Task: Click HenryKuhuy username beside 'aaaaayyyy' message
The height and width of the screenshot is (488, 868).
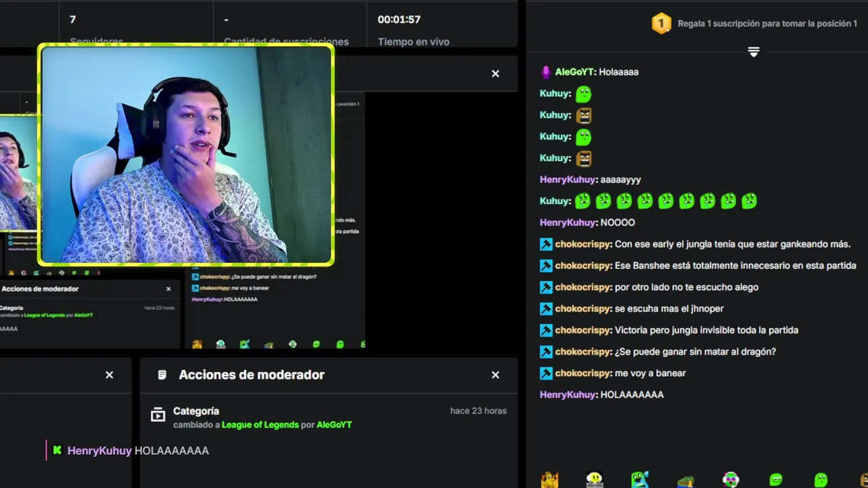Action: coord(568,180)
